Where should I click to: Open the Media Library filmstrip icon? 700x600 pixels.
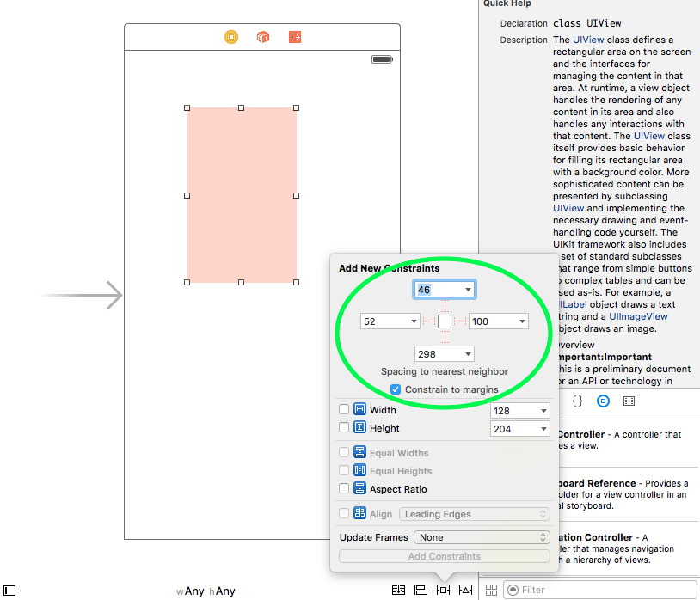[630, 401]
